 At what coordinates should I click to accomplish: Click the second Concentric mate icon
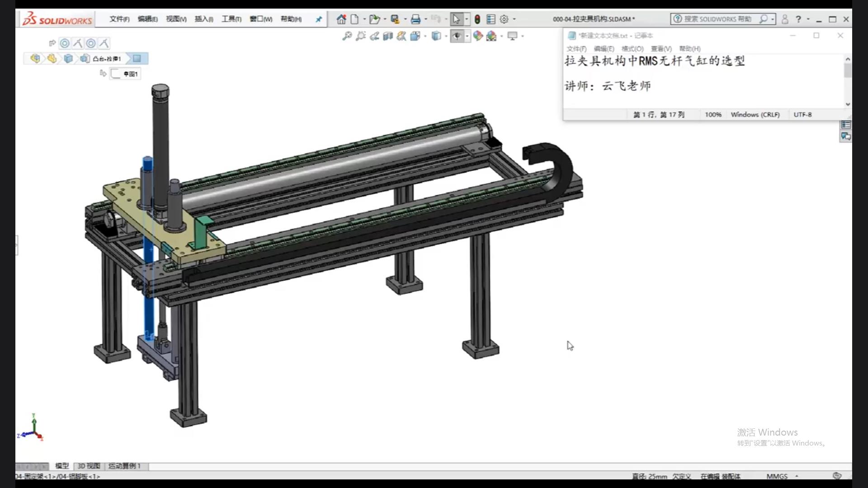point(91,43)
